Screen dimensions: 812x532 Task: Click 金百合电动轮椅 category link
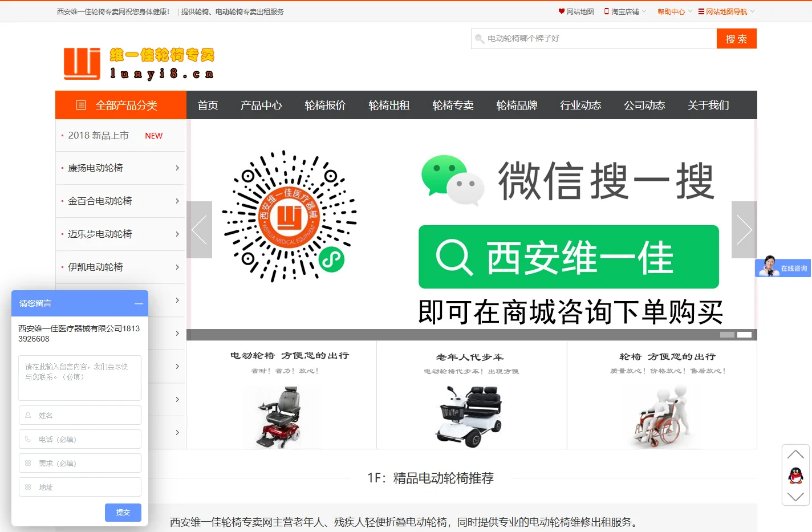[x=100, y=201]
